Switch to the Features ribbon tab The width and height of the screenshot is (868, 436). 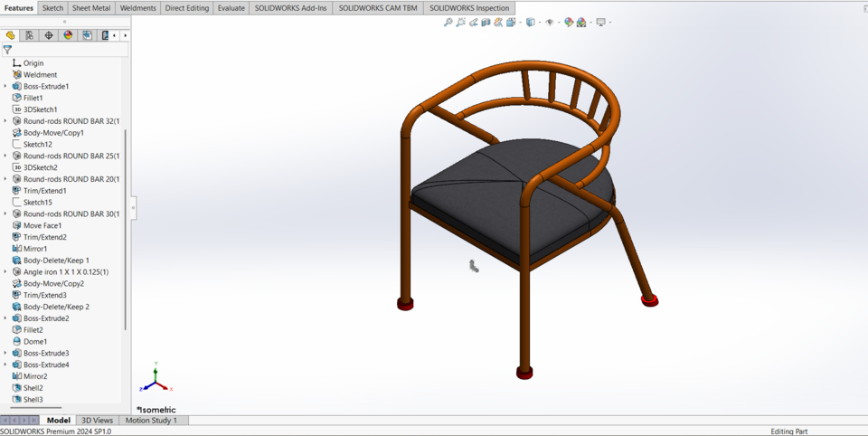click(19, 8)
